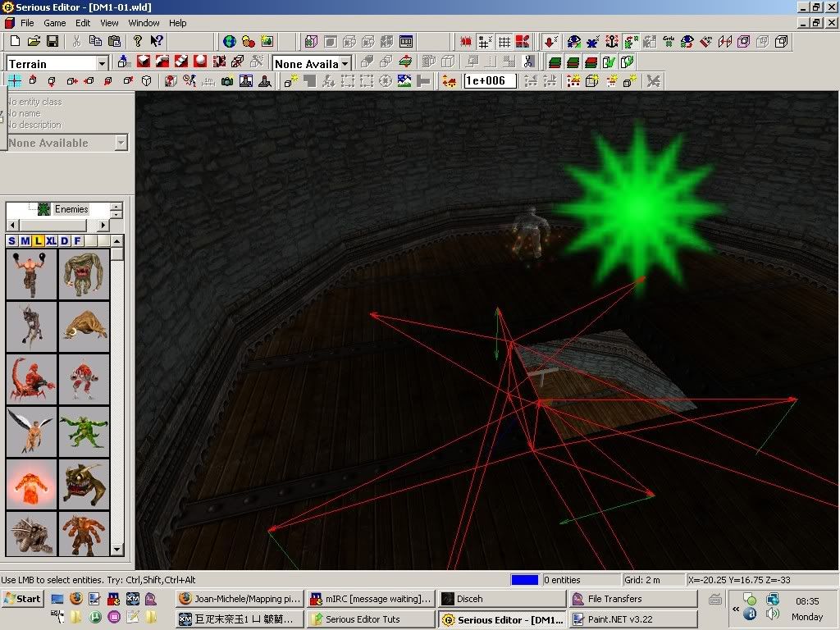Open the Terrain mode dropdown

(x=103, y=64)
